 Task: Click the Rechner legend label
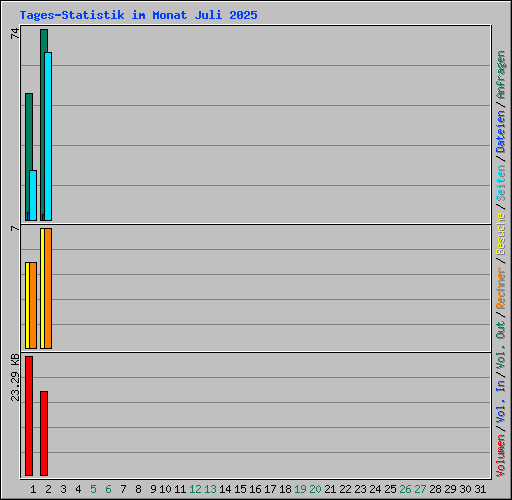point(500,288)
